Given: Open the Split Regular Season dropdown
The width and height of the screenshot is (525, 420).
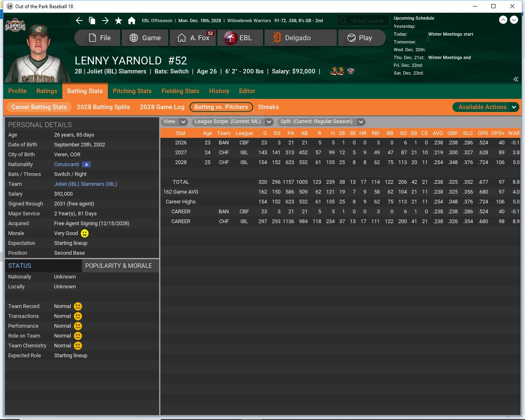Looking at the screenshot, I should [322, 121].
